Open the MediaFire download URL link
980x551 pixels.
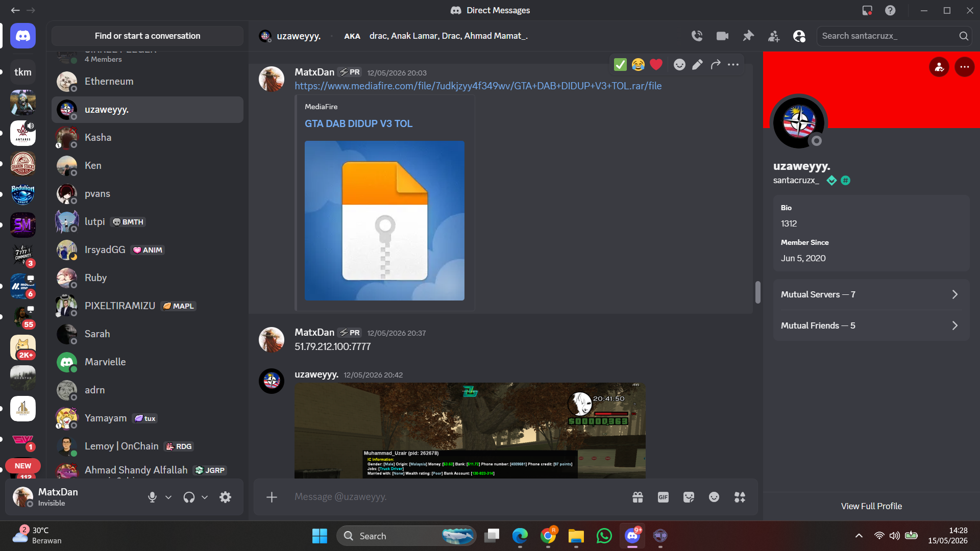click(x=478, y=86)
